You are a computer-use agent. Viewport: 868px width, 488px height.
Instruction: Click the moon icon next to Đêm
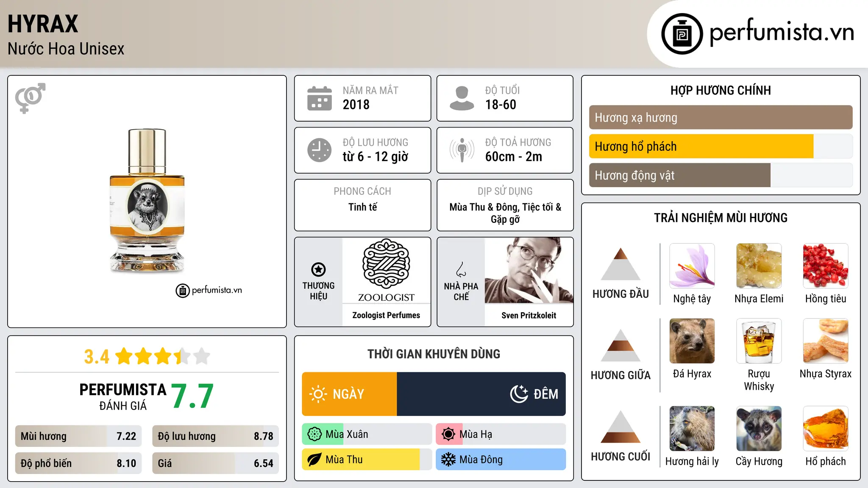pos(519,394)
